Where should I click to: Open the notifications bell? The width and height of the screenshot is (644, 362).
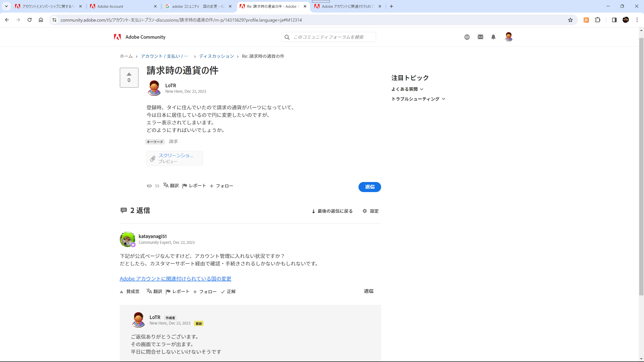point(493,37)
